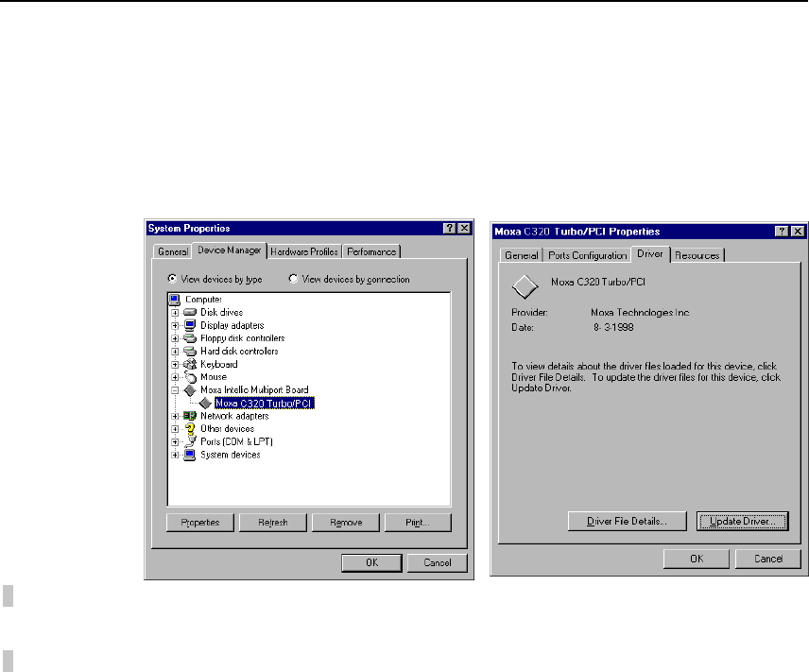The height and width of the screenshot is (672, 809).
Task: Expand the System devices node
Action: click(175, 456)
